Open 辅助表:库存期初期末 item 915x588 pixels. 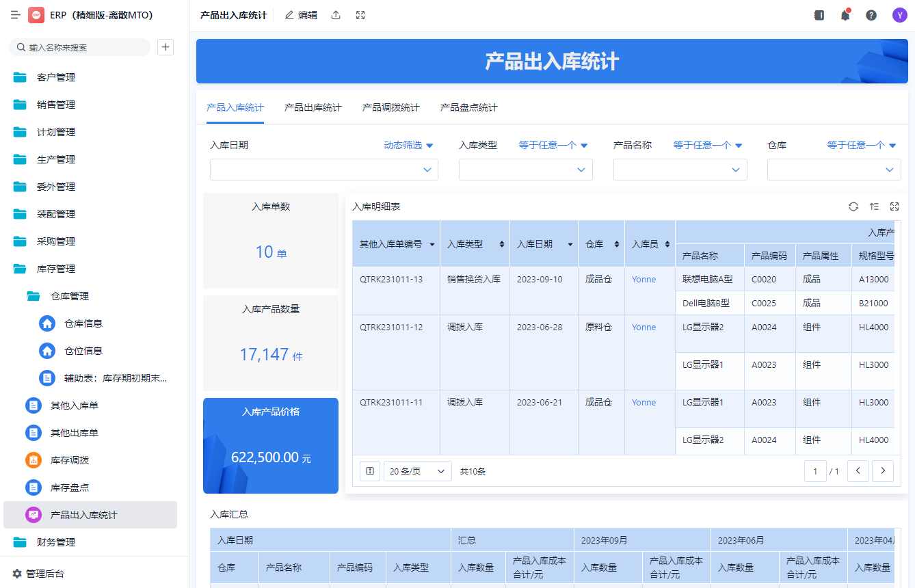tap(90, 378)
